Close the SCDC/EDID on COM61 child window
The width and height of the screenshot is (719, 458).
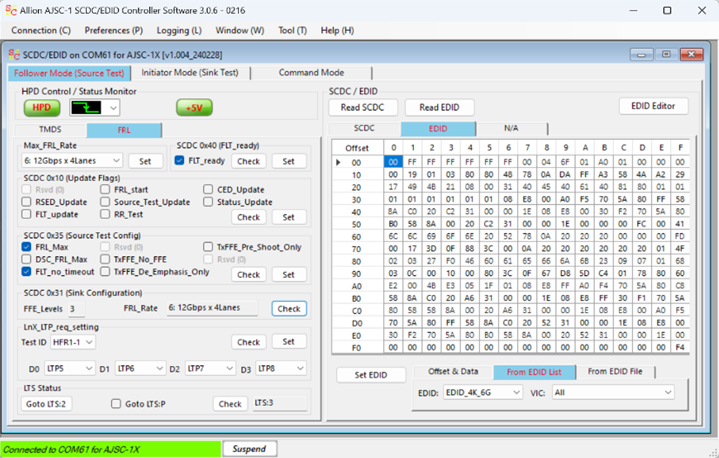click(x=691, y=55)
